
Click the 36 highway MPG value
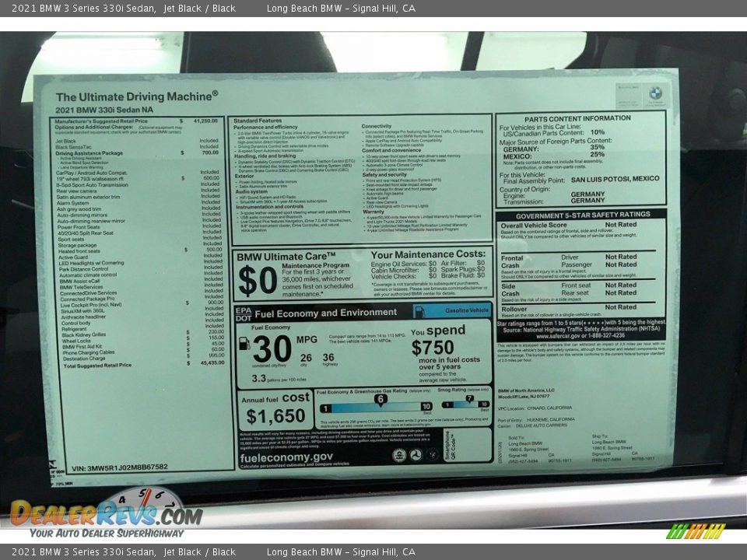tap(328, 358)
